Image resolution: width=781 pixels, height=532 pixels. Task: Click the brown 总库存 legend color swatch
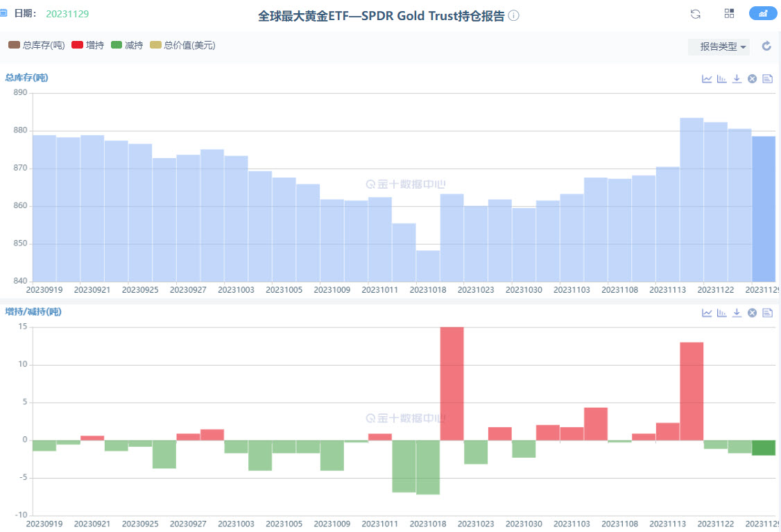pos(14,45)
